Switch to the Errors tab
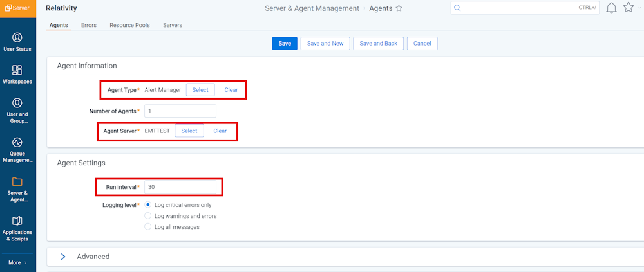The width and height of the screenshot is (644, 272). (x=89, y=26)
